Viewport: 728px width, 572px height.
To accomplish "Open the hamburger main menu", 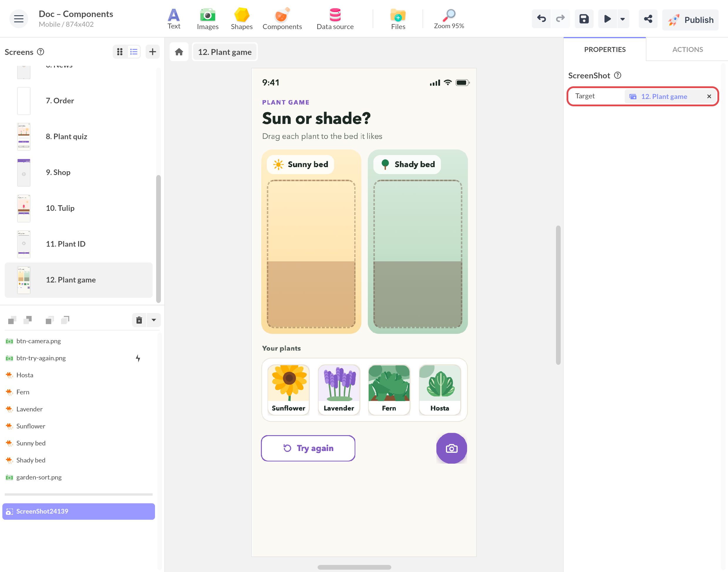I will 18,19.
